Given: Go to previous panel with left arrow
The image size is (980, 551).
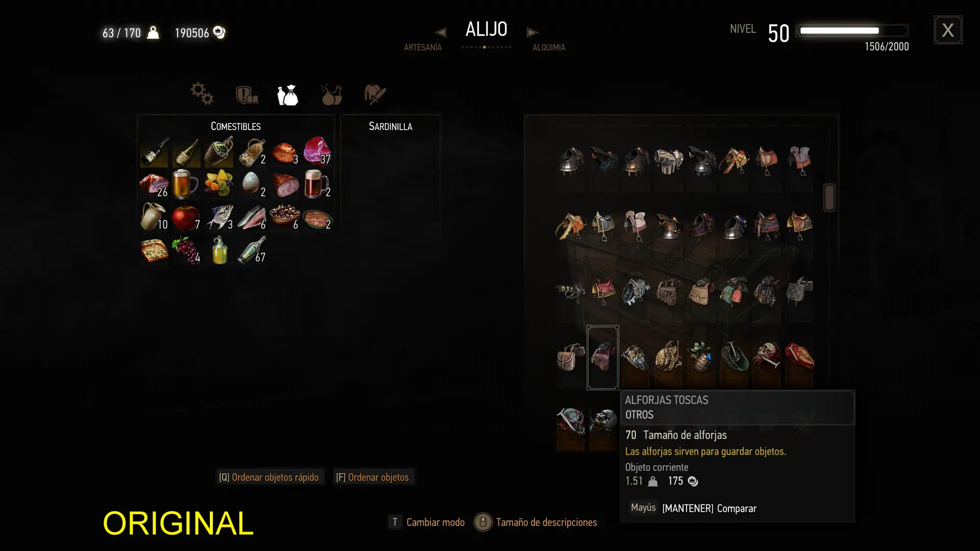Looking at the screenshot, I should 441,32.
